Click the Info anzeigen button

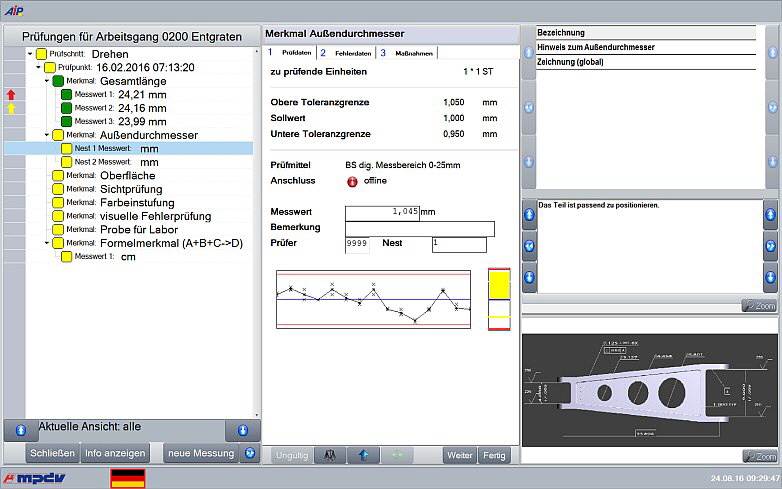coord(115,453)
